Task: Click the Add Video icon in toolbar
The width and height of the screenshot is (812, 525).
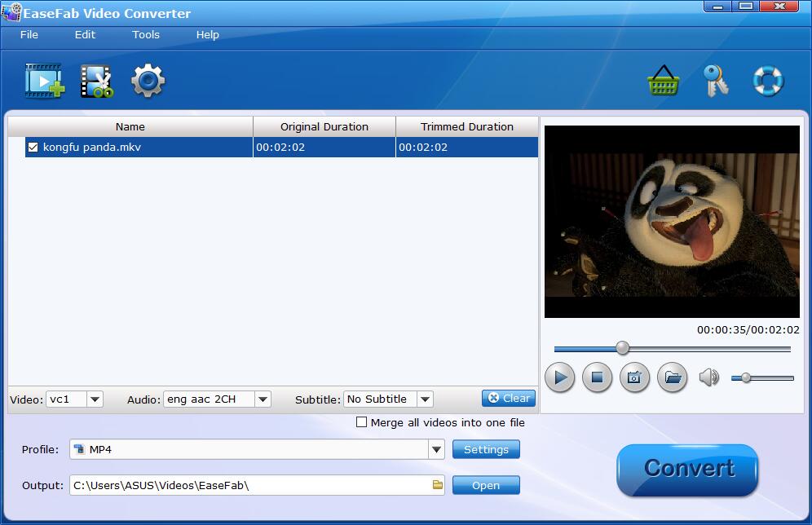Action: click(x=45, y=81)
